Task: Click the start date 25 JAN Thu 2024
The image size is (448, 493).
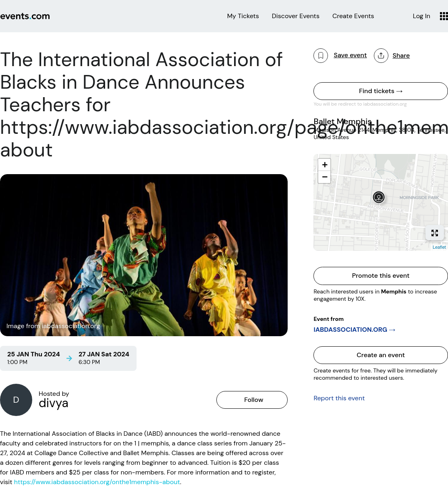Action: 33,354
